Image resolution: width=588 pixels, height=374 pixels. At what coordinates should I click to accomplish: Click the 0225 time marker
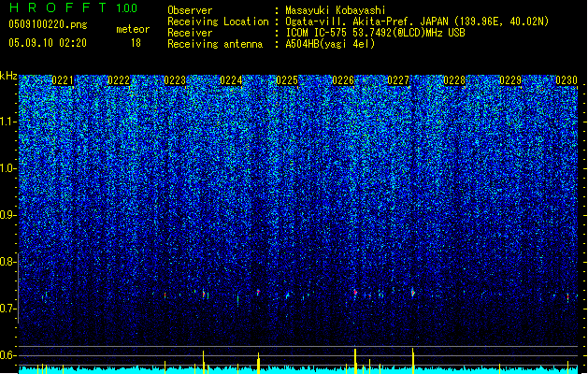pyautogui.click(x=287, y=80)
